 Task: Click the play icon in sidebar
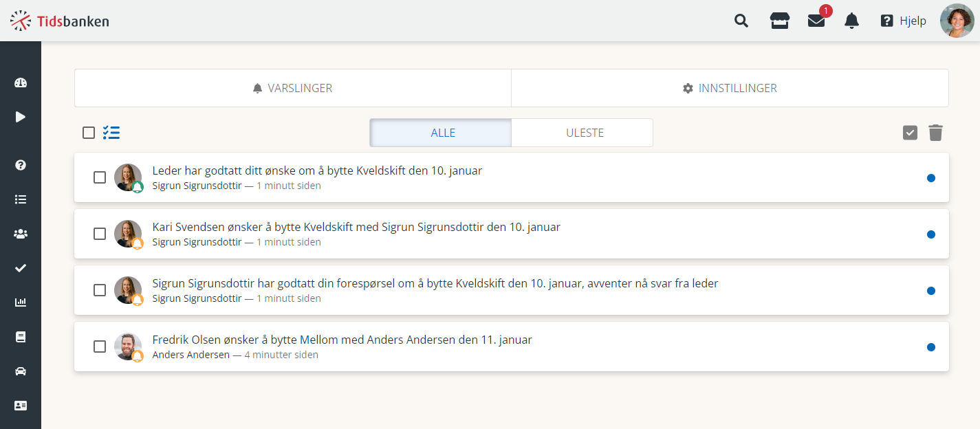21,117
